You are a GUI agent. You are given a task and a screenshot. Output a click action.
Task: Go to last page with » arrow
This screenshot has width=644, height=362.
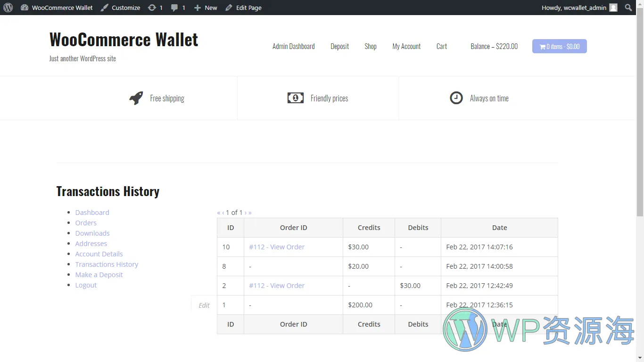coord(250,213)
